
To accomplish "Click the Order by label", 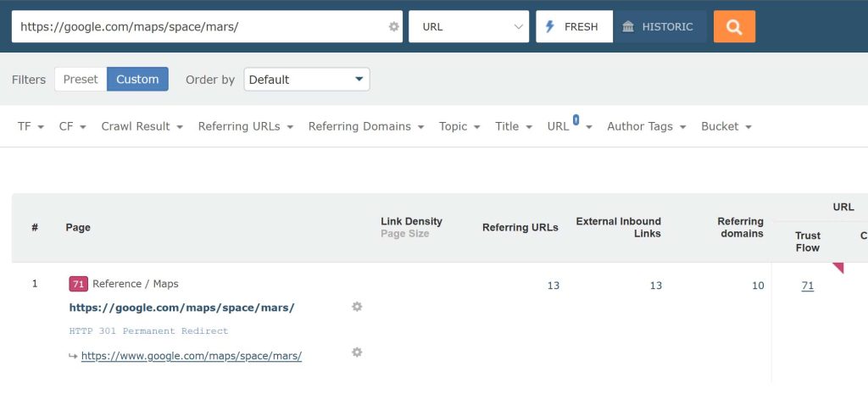I will point(210,79).
